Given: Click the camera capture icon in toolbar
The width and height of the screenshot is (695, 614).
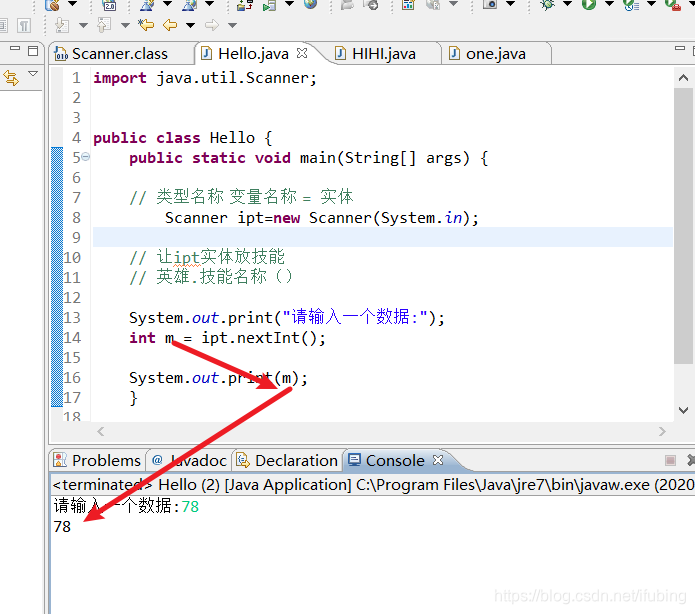Looking at the screenshot, I should pyautogui.click(x=490, y=4).
